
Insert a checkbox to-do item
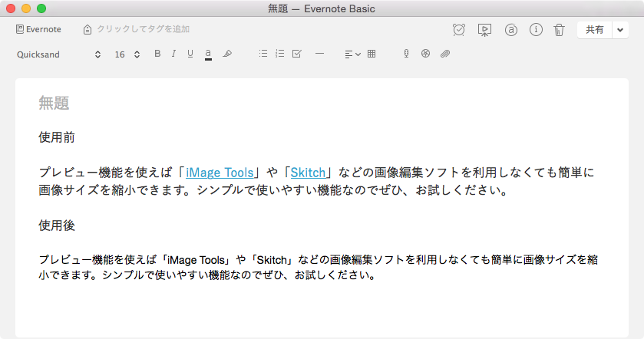[x=296, y=54]
